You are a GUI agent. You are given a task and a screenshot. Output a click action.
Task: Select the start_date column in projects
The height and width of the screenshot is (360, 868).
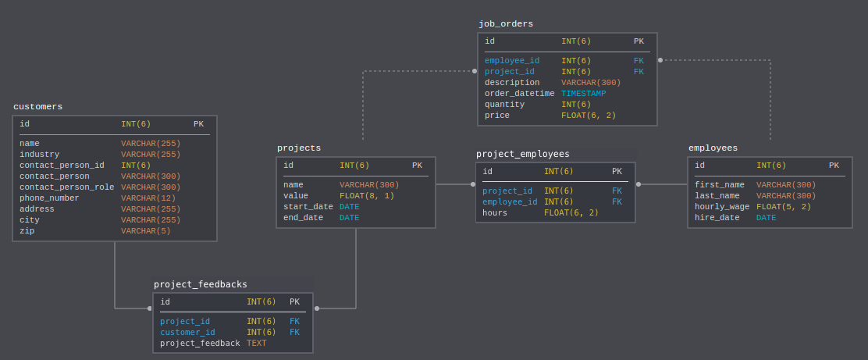coord(356,207)
